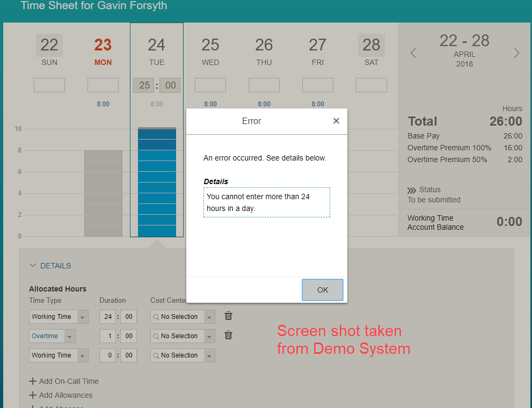The width and height of the screenshot is (532, 408).
Task: Click the error details message box
Action: 267,202
